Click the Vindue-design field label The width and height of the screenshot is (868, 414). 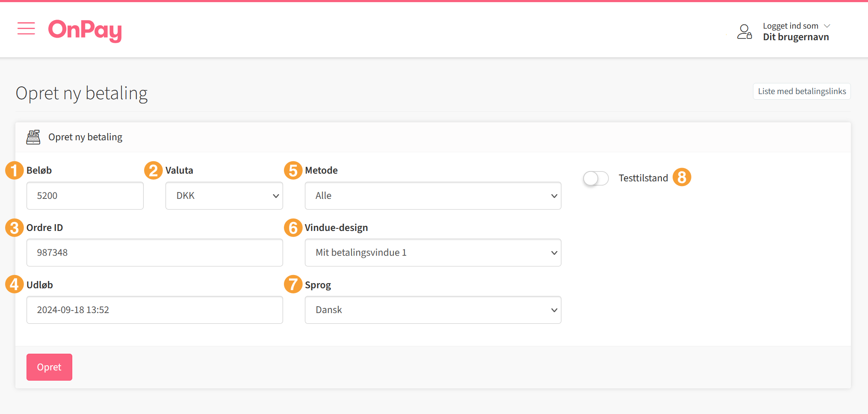tap(336, 228)
